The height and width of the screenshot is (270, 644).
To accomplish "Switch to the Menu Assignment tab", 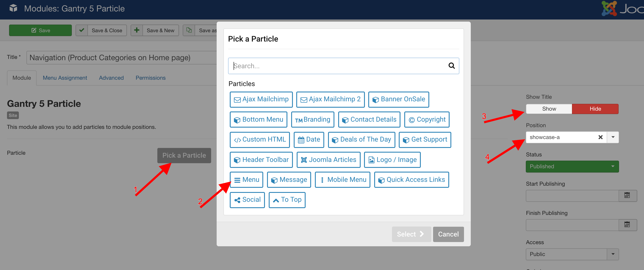I will point(65,77).
